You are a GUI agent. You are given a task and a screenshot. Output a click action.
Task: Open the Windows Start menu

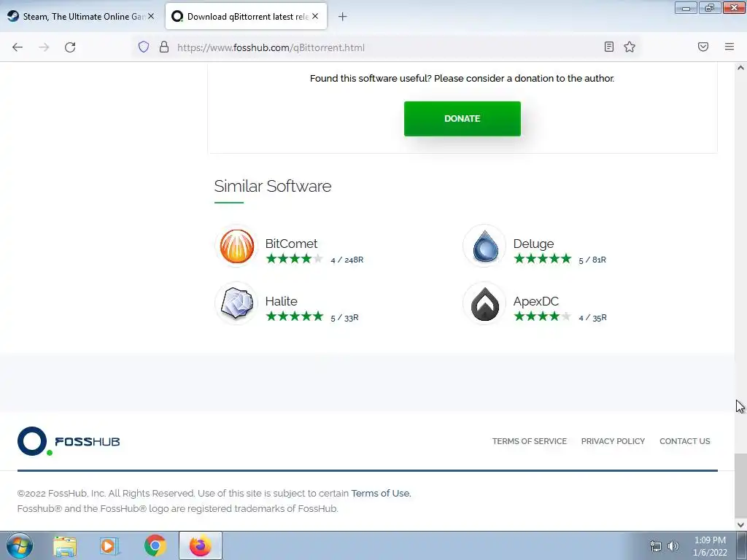(x=19, y=545)
